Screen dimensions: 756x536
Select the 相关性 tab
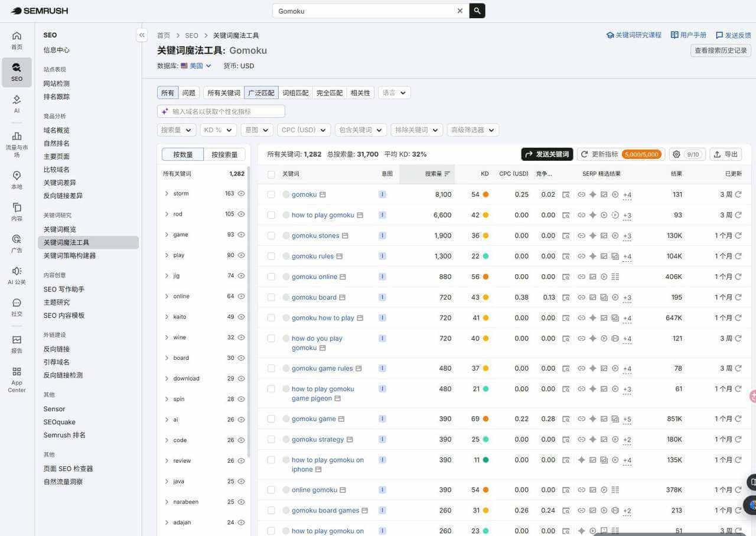click(x=360, y=93)
